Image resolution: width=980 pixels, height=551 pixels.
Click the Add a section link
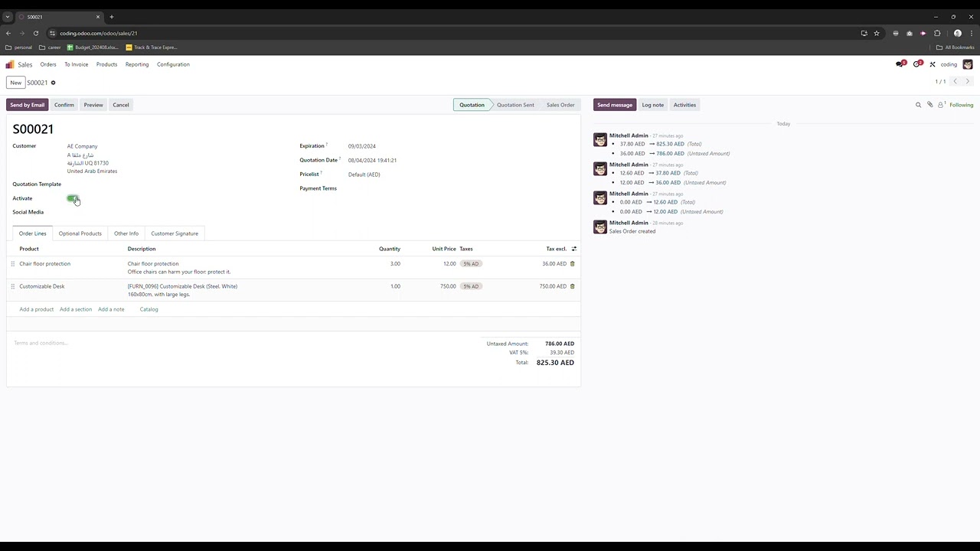click(76, 309)
